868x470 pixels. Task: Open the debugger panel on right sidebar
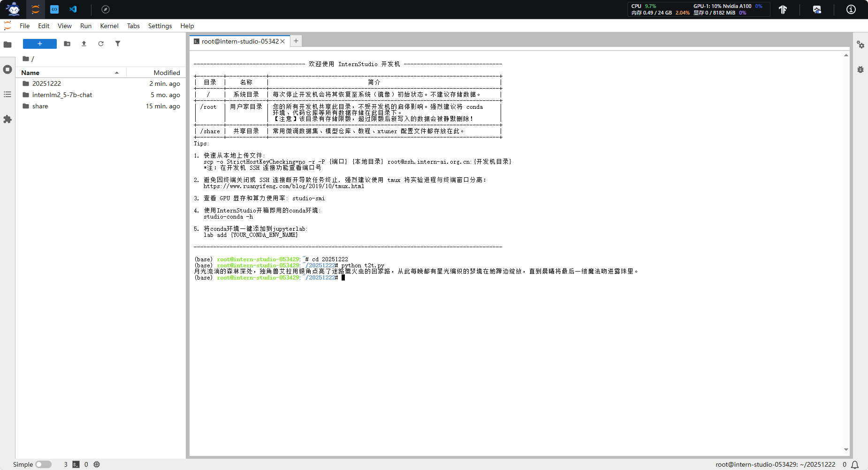(x=860, y=69)
